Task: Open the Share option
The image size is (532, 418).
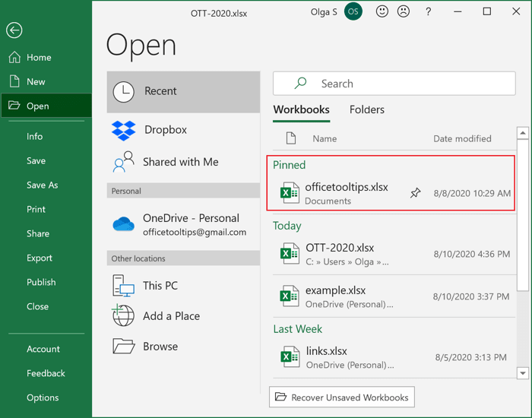Action: pyautogui.click(x=38, y=234)
